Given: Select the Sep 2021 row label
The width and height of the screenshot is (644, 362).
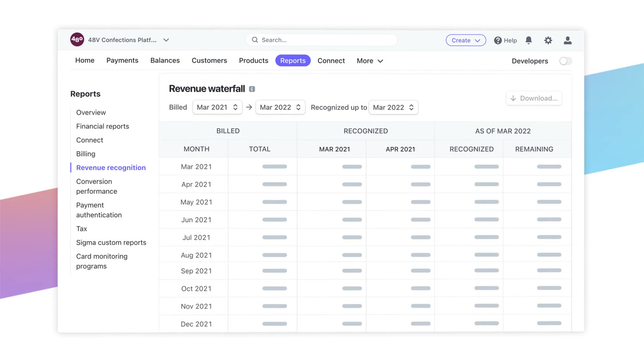Looking at the screenshot, I should tap(196, 271).
